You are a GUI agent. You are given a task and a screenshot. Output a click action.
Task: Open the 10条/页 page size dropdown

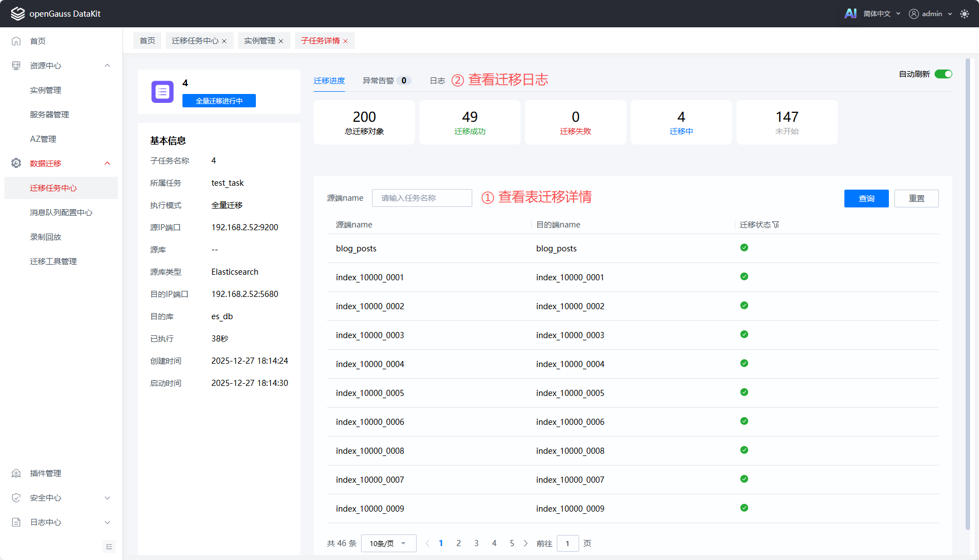[389, 543]
